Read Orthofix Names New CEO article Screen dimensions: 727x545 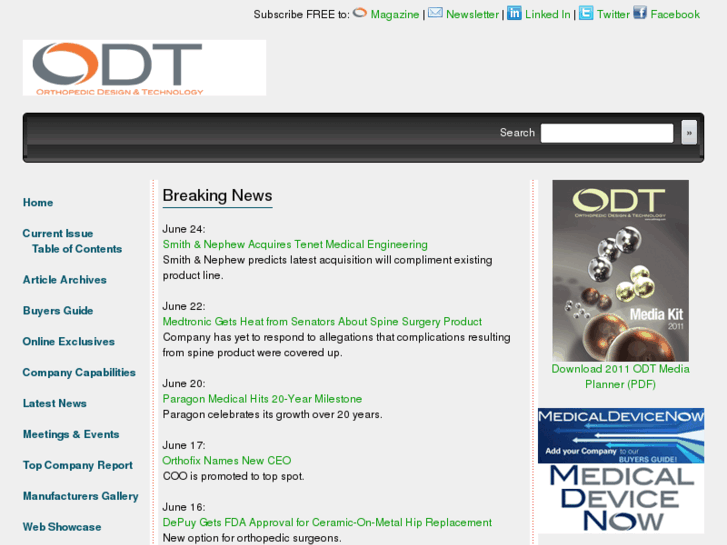227,461
